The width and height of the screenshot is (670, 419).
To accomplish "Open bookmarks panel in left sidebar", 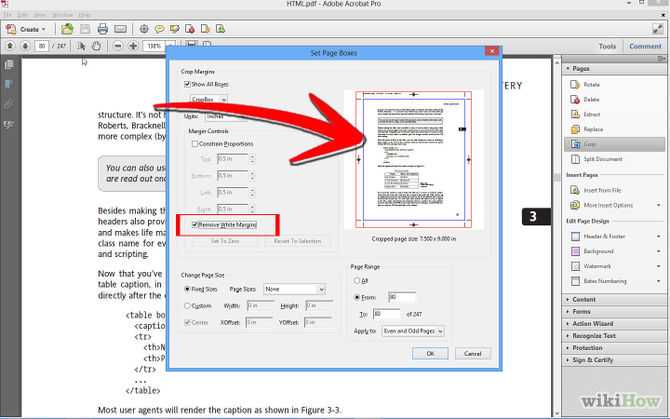I will point(9,84).
